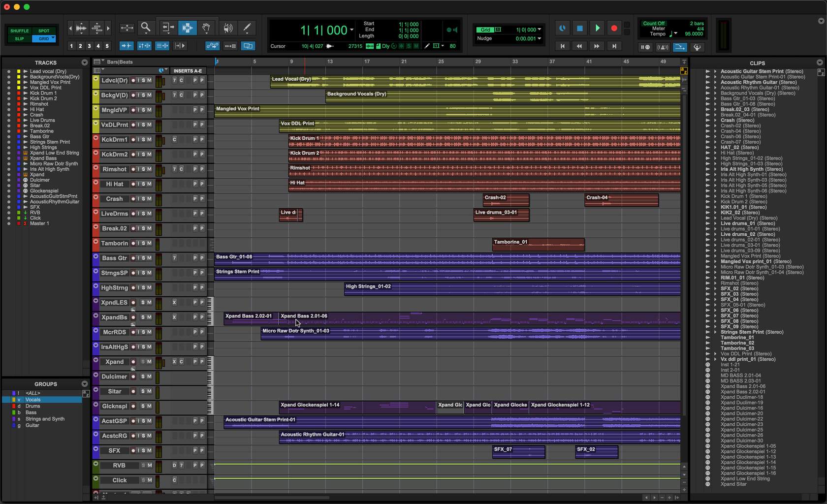Switch to SPOT edit mode

[44, 31]
